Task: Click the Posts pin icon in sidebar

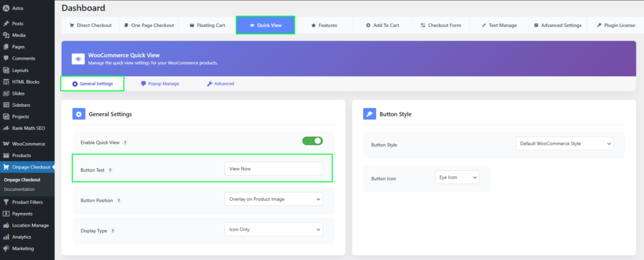Action: pos(6,23)
